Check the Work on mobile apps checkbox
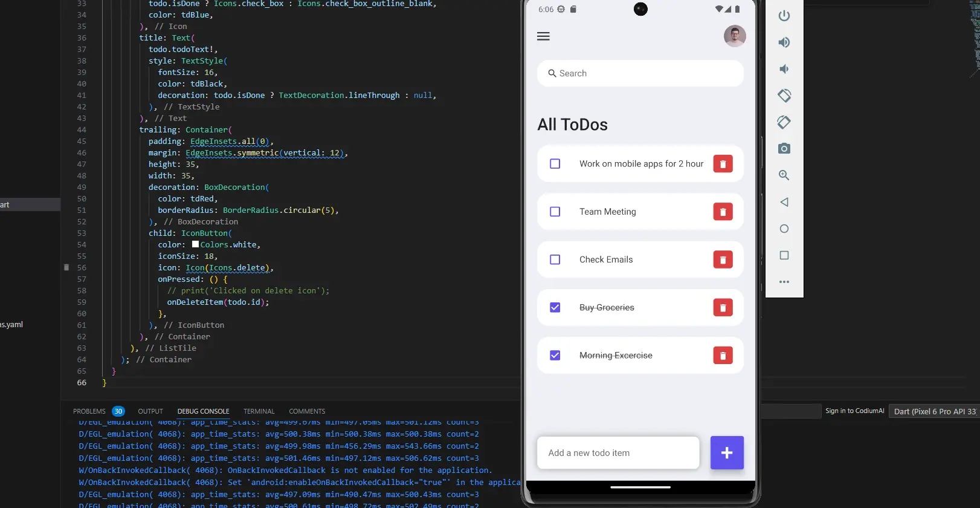 [x=555, y=164]
